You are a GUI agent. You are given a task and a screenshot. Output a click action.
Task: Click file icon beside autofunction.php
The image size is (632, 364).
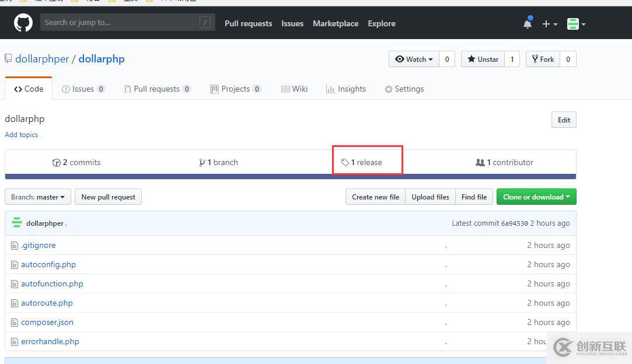pyautogui.click(x=15, y=284)
